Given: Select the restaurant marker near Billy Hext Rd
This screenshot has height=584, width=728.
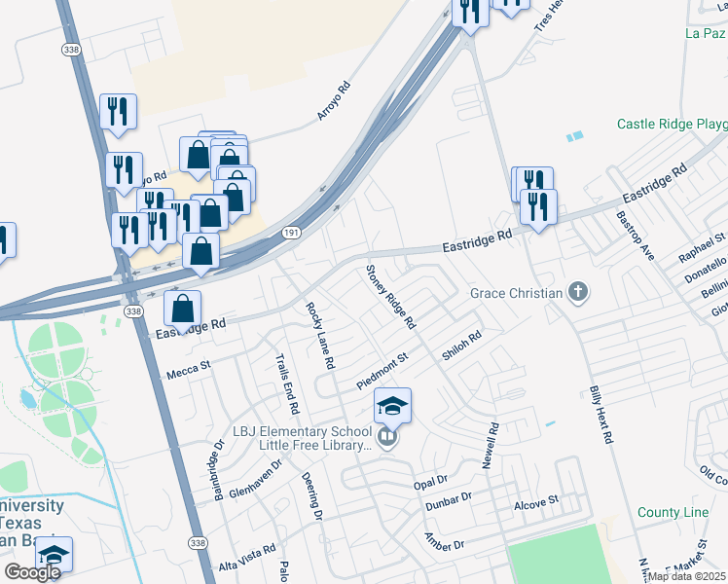Looking at the screenshot, I should 538,209.
